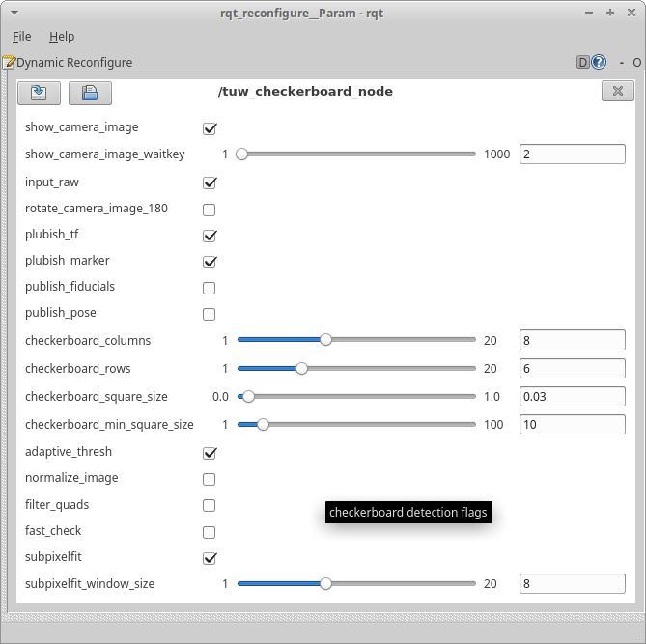Screen dimensions: 646x644
Task: Click the checkerboard_columns slider handle
Action: pos(325,340)
